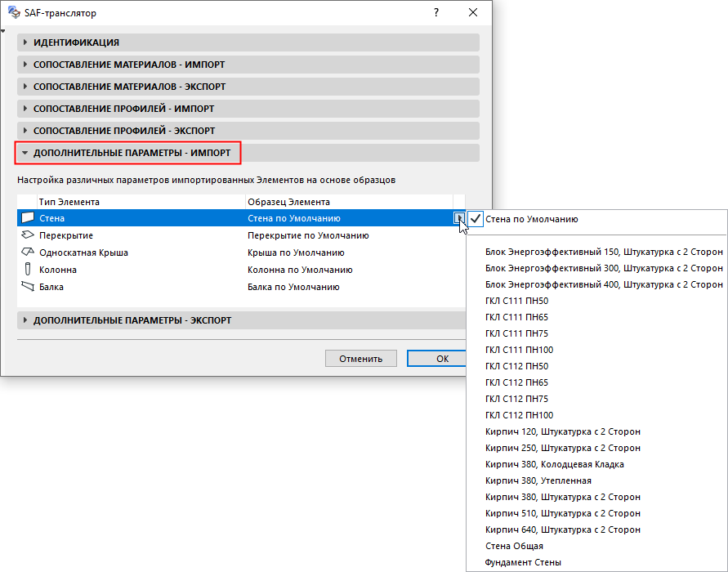
Task: Choose Блок Энергоэффективный 150 wall sample
Action: click(597, 252)
